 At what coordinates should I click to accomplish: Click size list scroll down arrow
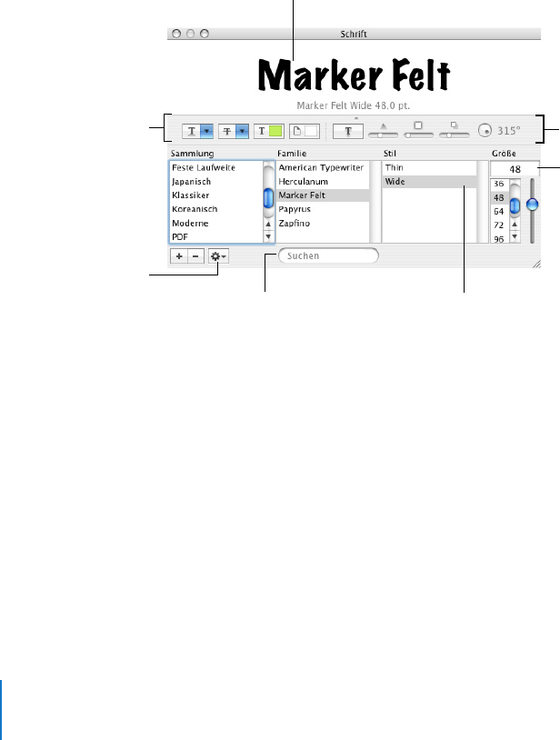point(515,236)
